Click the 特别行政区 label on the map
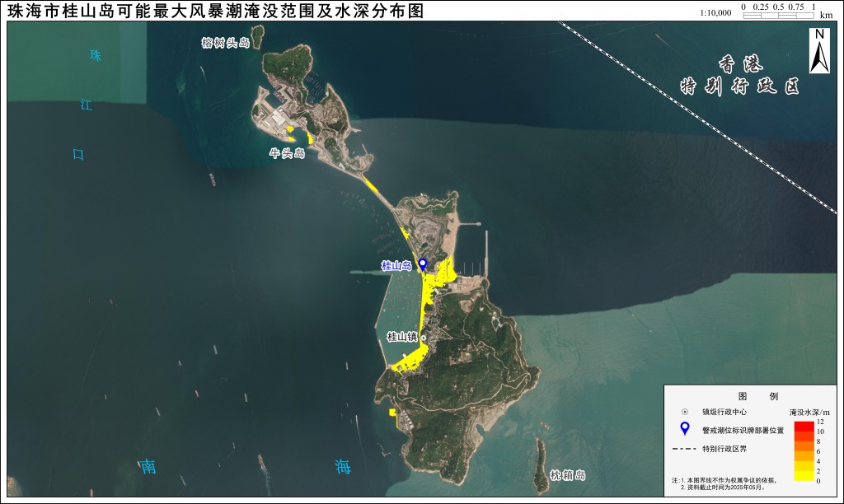844x504 pixels. tap(739, 86)
